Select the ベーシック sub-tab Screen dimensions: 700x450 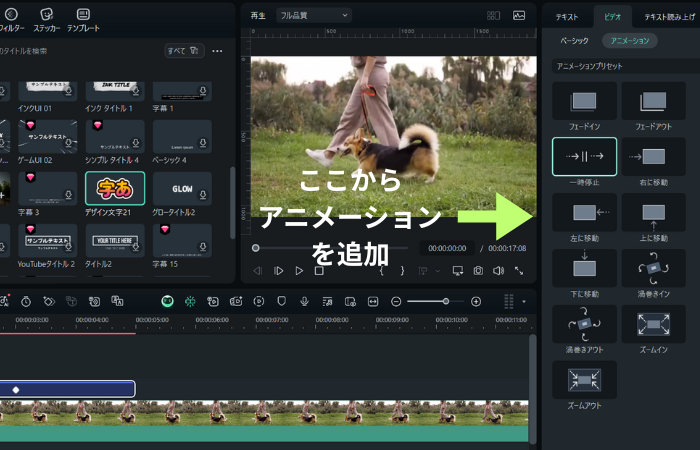574,41
